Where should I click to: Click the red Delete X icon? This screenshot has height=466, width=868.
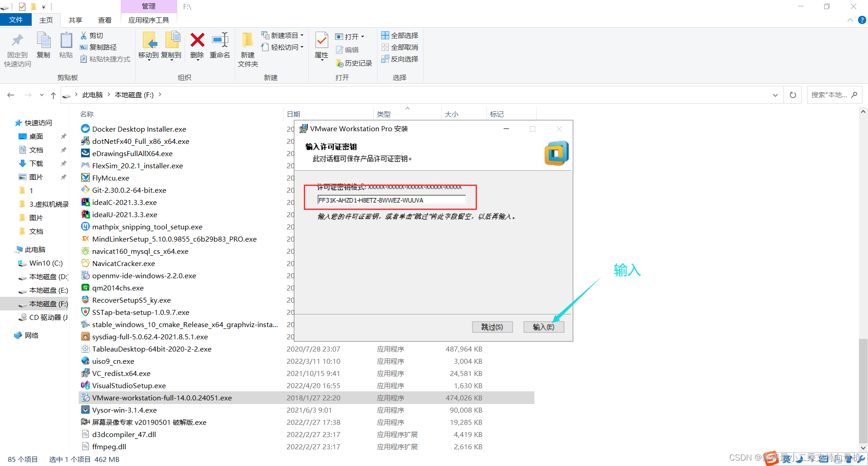(197, 40)
